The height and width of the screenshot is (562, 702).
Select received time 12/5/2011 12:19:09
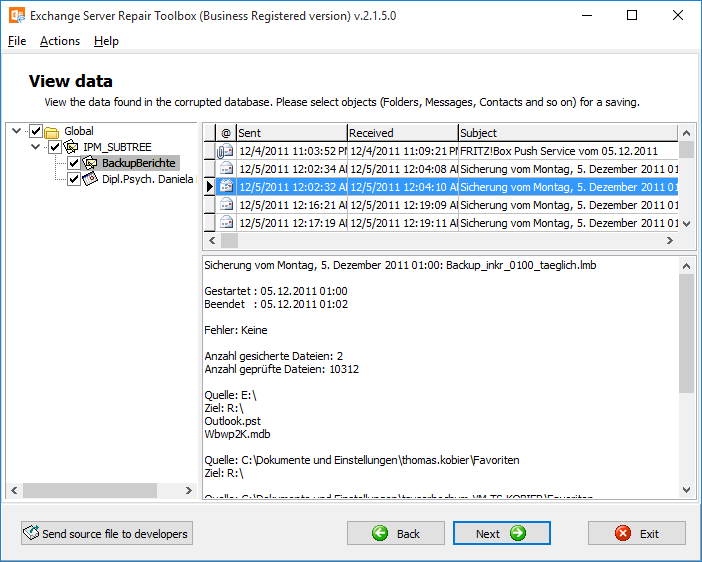[404, 205]
